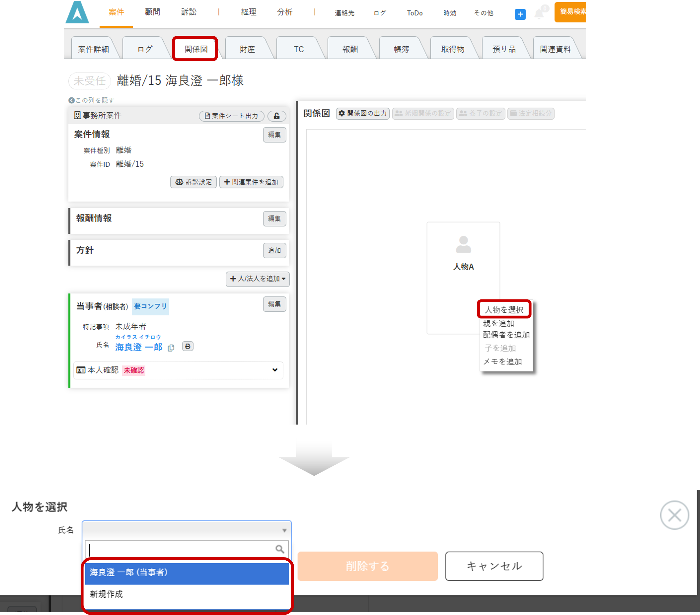Hide the column via この列を隠す
700x615 pixels.
91,100
